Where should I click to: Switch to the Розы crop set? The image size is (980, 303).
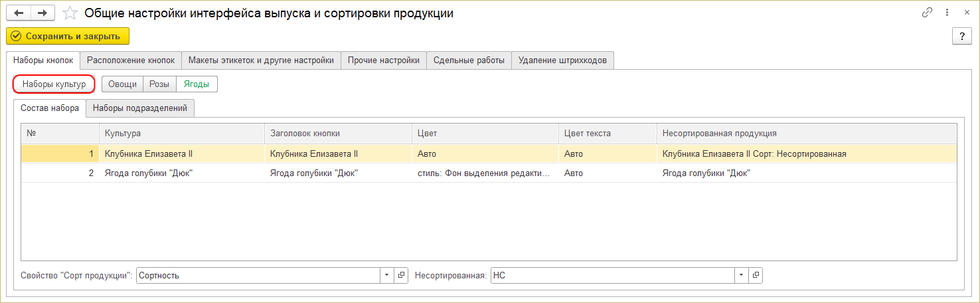click(x=159, y=84)
